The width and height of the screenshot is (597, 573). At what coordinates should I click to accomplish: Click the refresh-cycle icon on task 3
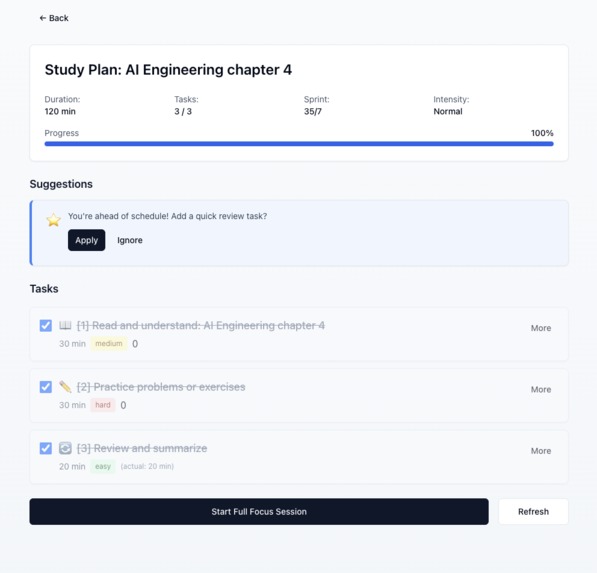(x=65, y=448)
